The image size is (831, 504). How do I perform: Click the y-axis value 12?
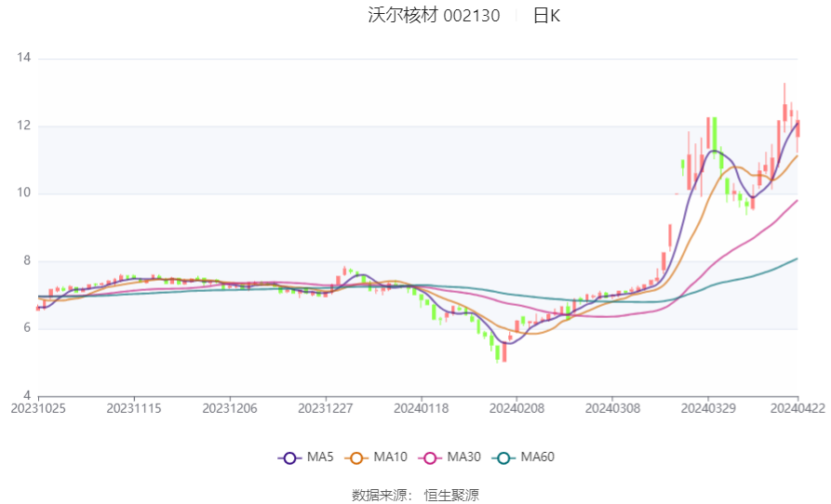click(24, 126)
